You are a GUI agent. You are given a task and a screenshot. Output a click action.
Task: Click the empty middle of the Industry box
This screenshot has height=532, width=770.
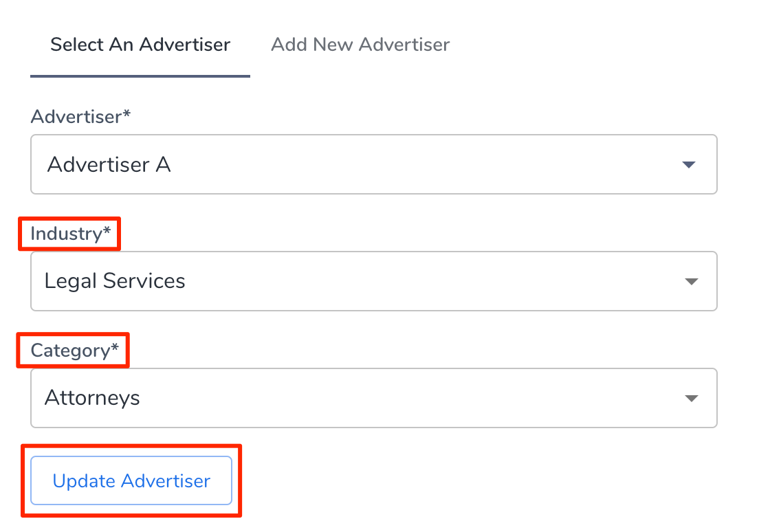coord(412,281)
